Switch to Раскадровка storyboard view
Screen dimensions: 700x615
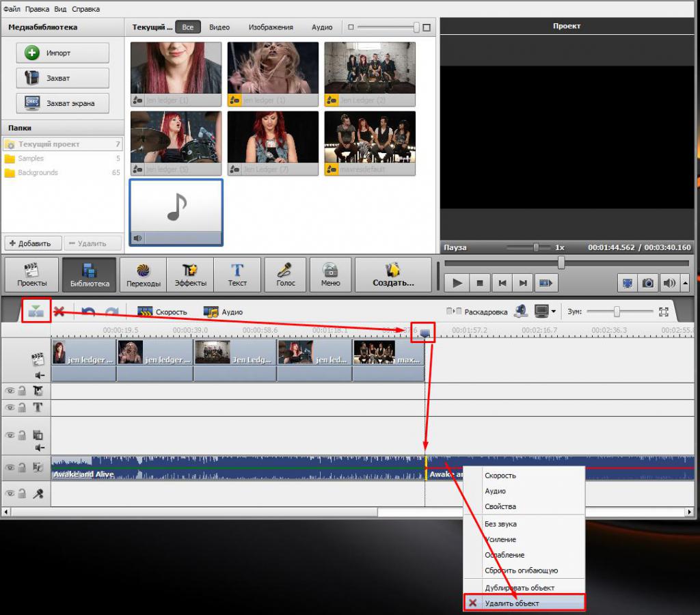[476, 312]
